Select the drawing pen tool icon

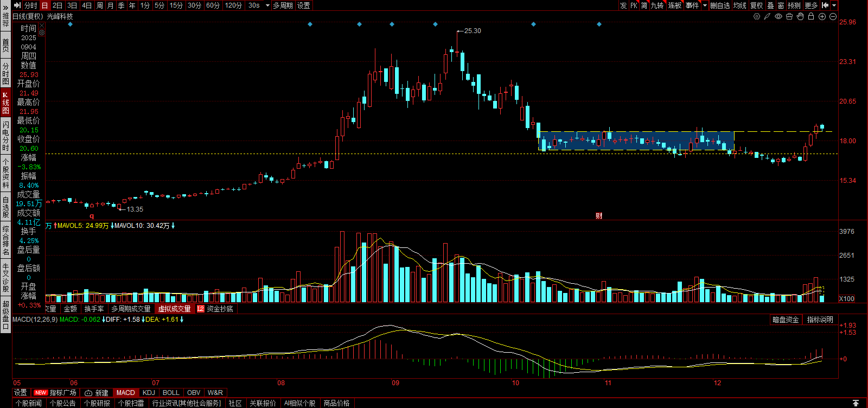click(x=767, y=16)
